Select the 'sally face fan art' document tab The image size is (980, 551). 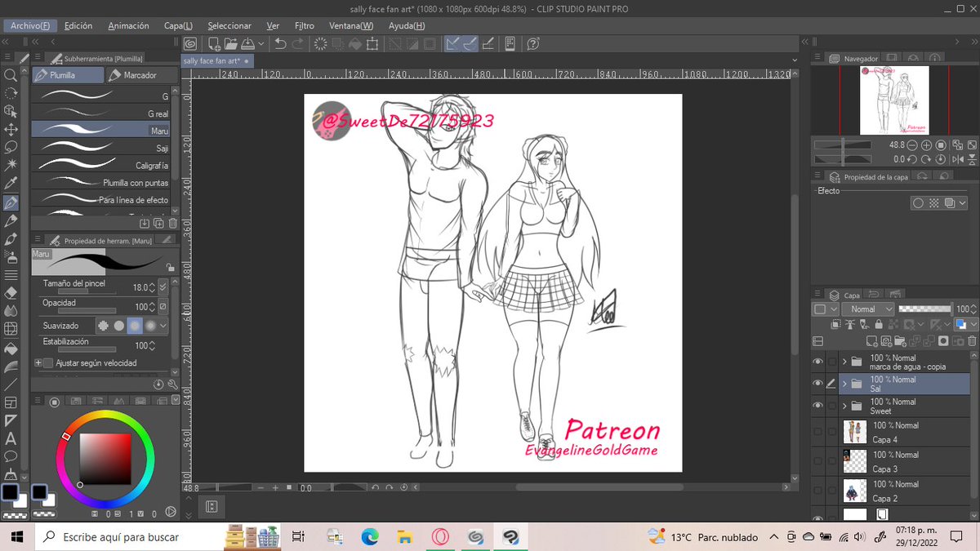[x=216, y=61]
